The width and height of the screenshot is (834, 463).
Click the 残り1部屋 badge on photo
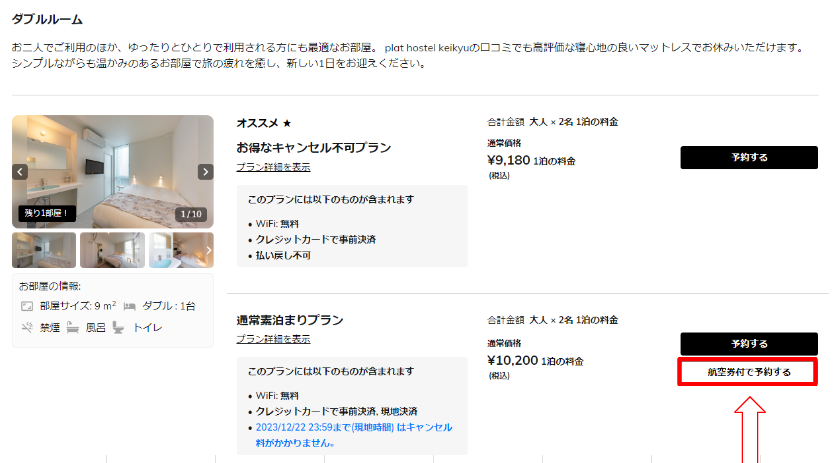(46, 213)
